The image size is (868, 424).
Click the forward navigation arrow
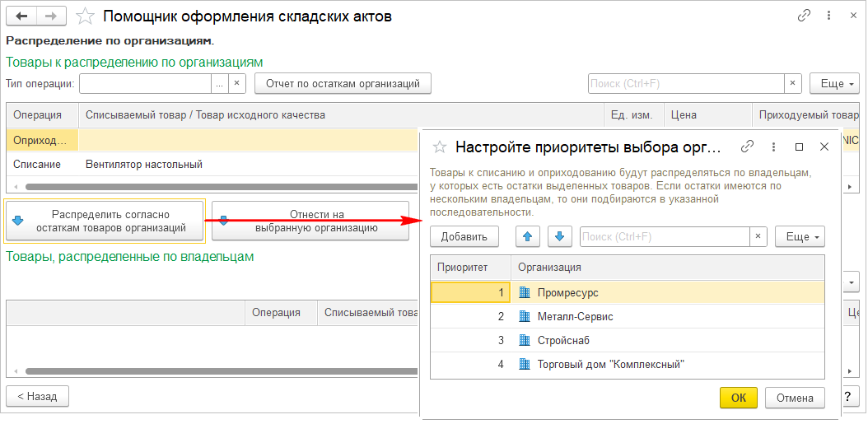[x=51, y=16]
